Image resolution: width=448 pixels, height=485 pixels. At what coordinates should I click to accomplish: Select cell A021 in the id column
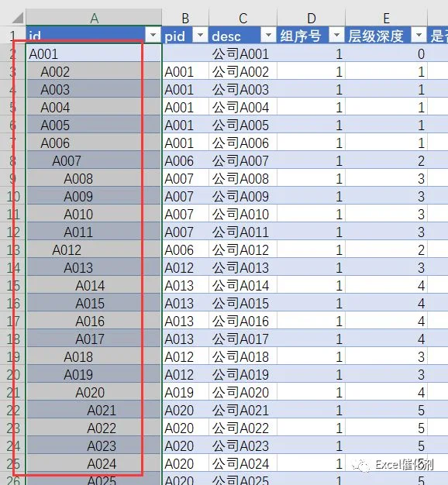94,411
